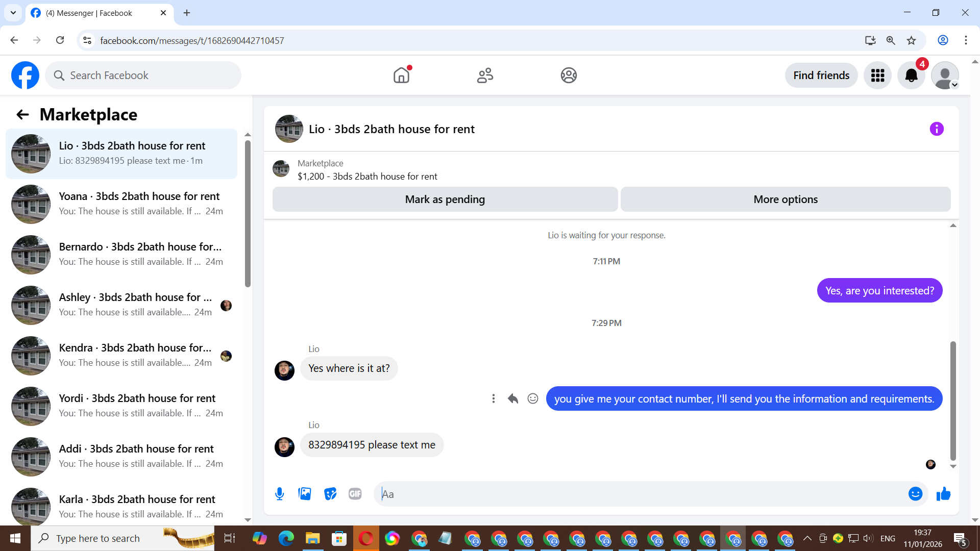The image size is (980, 551).
Task: Open a new browser tab
Action: [187, 13]
